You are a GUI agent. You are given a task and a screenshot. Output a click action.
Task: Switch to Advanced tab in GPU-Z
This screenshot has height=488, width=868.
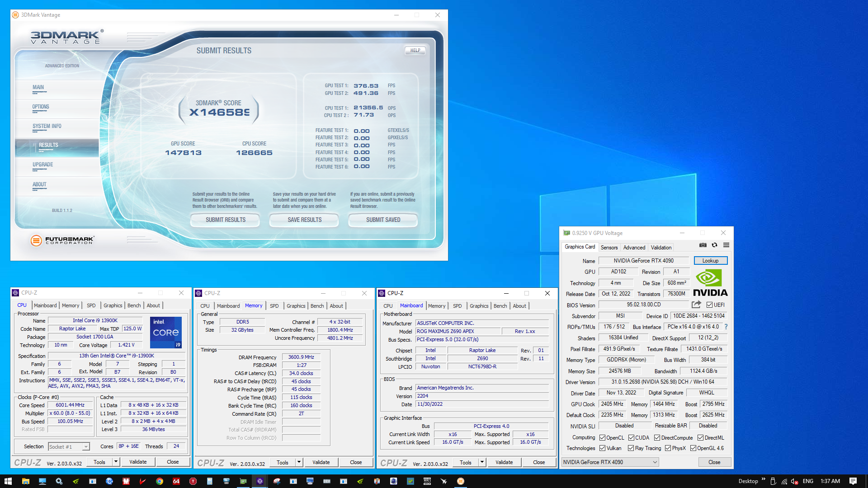tap(634, 247)
